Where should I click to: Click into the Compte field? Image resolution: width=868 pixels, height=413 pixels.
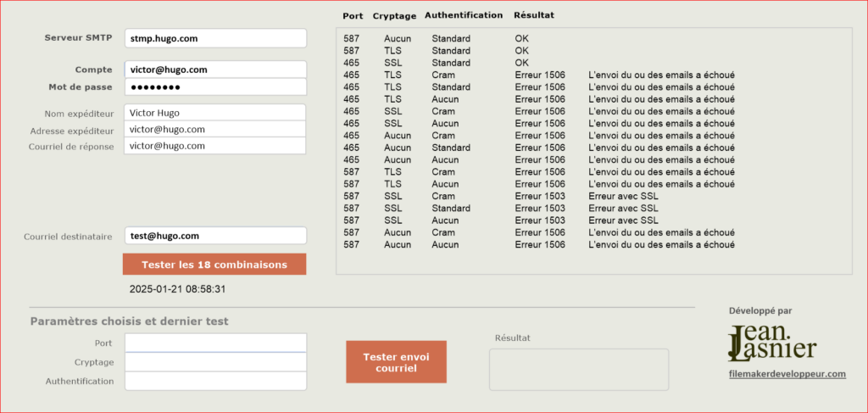tap(215, 70)
